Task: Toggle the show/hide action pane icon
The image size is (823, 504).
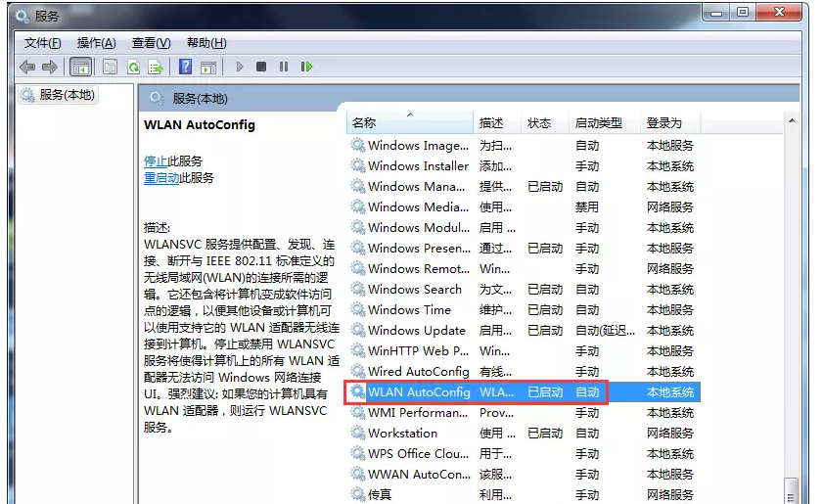Action: [208, 68]
